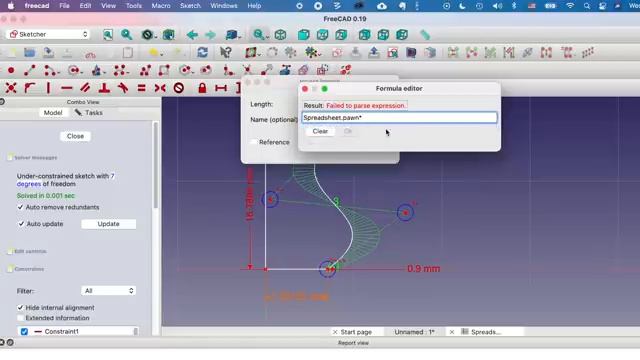The image size is (640, 360).
Task: Click the degrees of freedom link
Action: click(x=29, y=184)
